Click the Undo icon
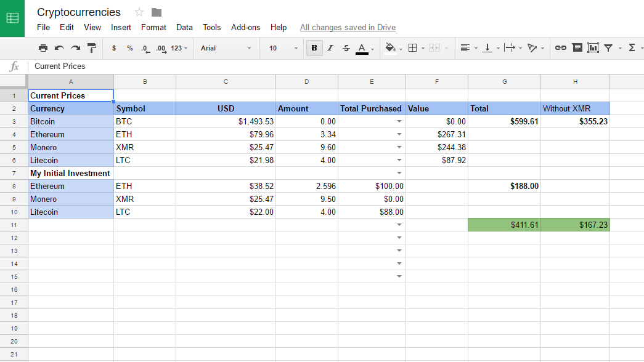644x362 pixels. click(59, 47)
